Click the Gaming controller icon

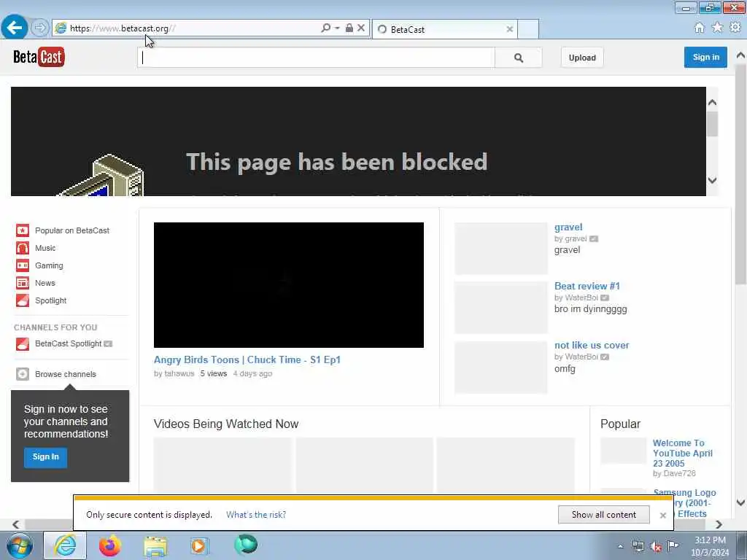click(23, 265)
